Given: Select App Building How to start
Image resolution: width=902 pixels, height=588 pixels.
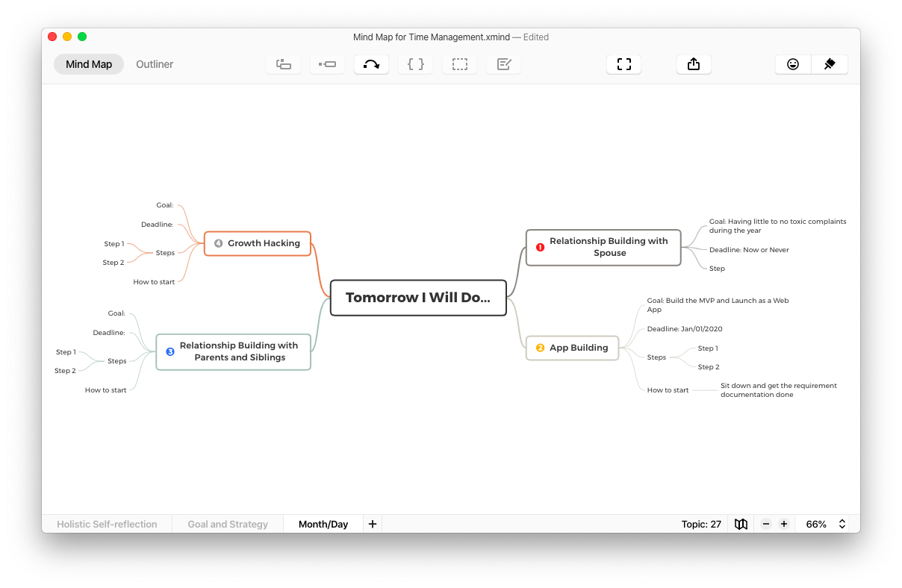Looking at the screenshot, I should 668,390.
